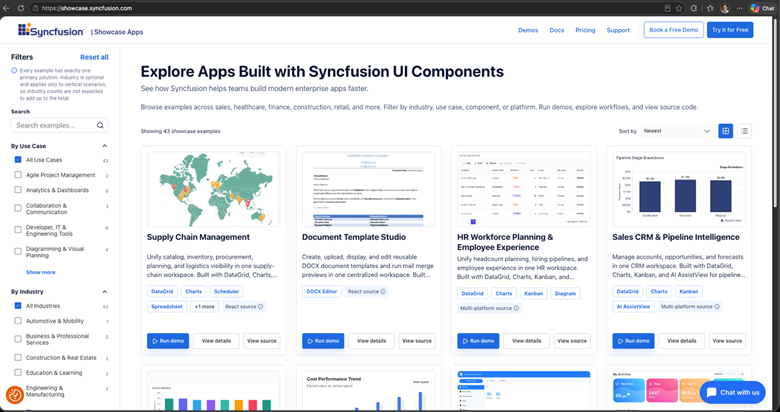Viewport: 780px width, 412px height.
Task: Open the Sales CRM bar chart thumbnail
Action: pyautogui.click(x=679, y=189)
